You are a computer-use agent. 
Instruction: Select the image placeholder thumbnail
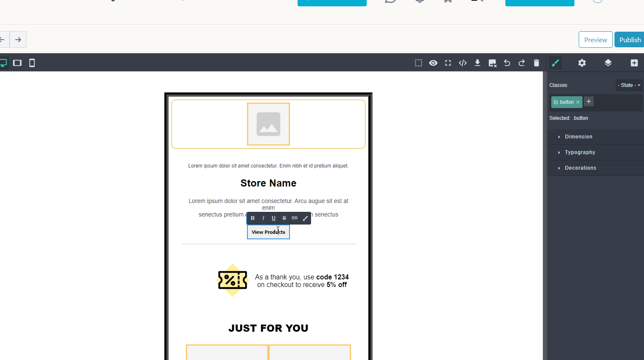[268, 124]
